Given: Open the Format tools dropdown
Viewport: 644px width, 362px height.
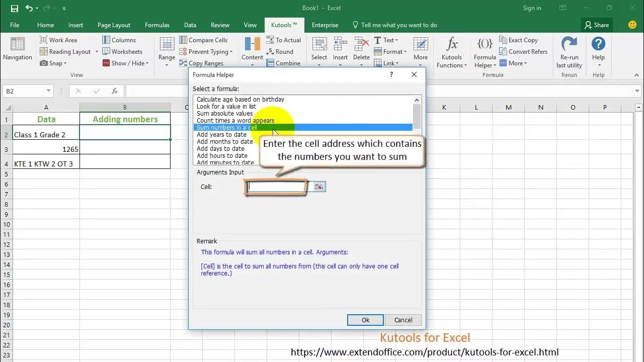Looking at the screenshot, I should pyautogui.click(x=390, y=51).
